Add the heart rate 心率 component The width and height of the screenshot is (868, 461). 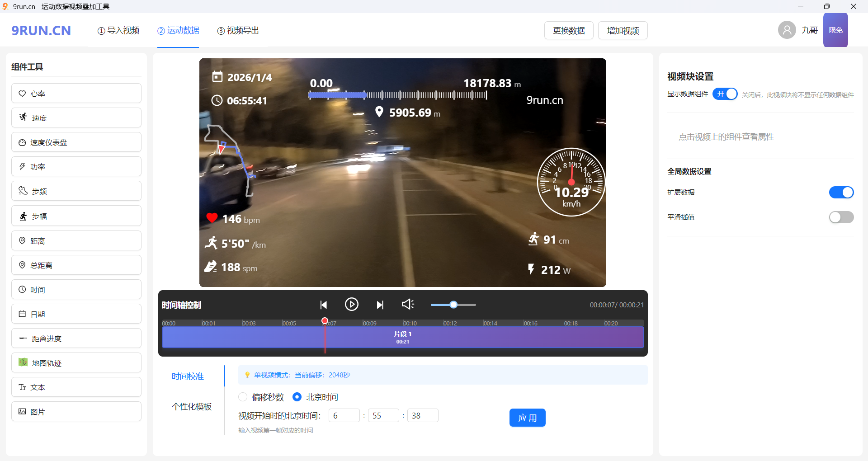[76, 93]
